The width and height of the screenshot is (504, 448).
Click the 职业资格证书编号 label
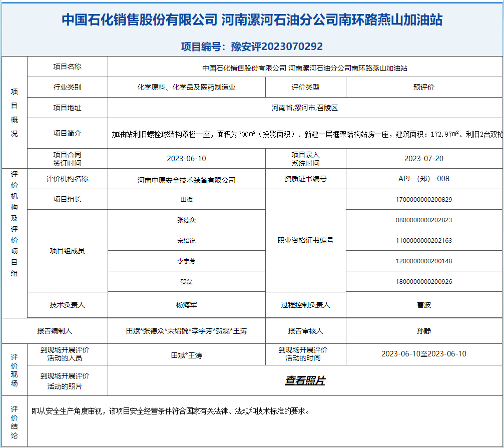coord(305,240)
